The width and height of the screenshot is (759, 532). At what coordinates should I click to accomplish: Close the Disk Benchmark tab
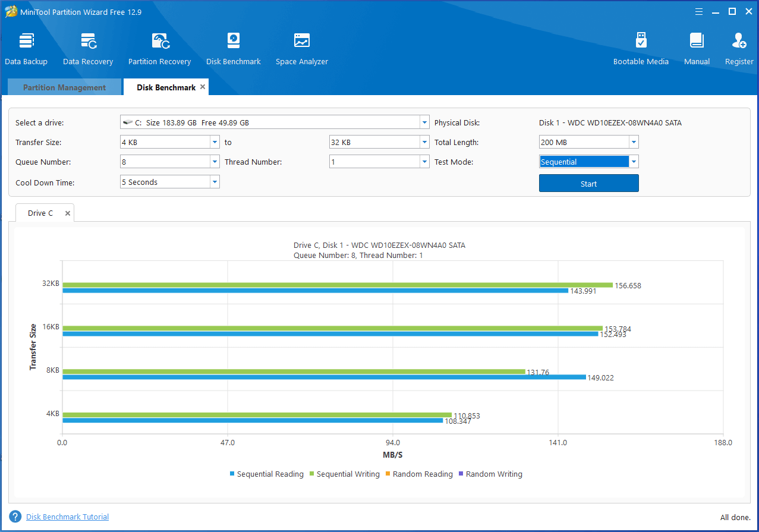coord(203,87)
